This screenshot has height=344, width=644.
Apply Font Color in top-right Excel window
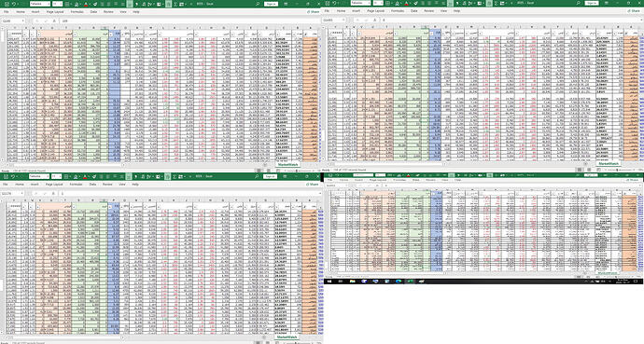tap(406, 3)
